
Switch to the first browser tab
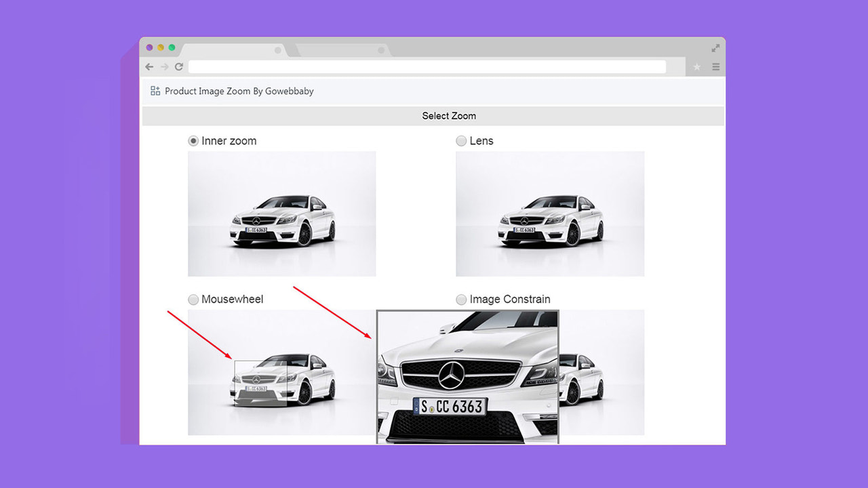(234, 49)
